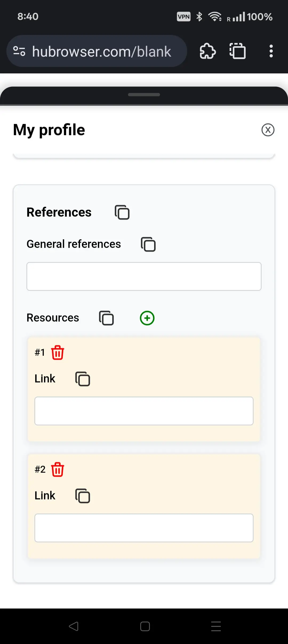Grab the bottom sheet drag handle
This screenshot has height=644, width=288.
pos(144,95)
